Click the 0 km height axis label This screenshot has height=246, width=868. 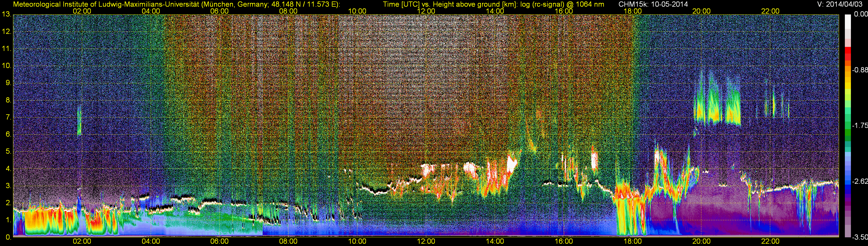[x=8, y=238]
